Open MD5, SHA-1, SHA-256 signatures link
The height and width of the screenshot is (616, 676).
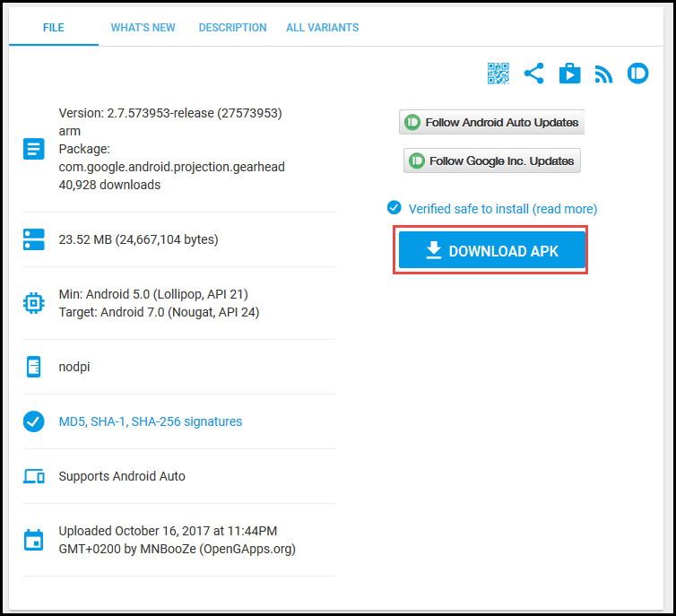151,421
